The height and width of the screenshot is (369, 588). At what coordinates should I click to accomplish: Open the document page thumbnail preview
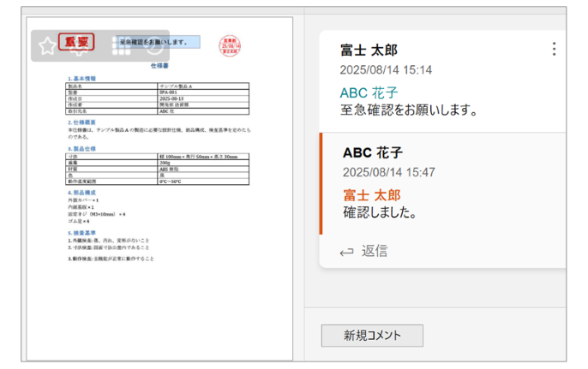[159, 189]
